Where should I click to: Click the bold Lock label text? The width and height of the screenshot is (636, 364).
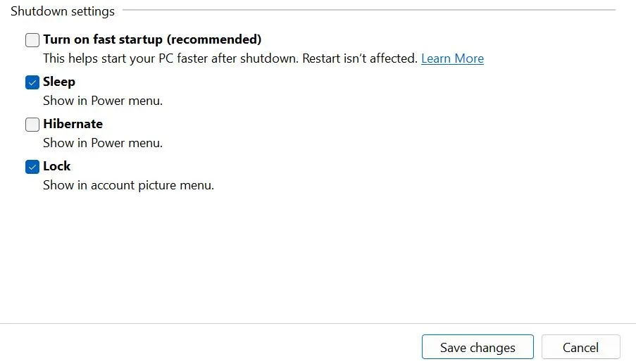[x=57, y=166]
